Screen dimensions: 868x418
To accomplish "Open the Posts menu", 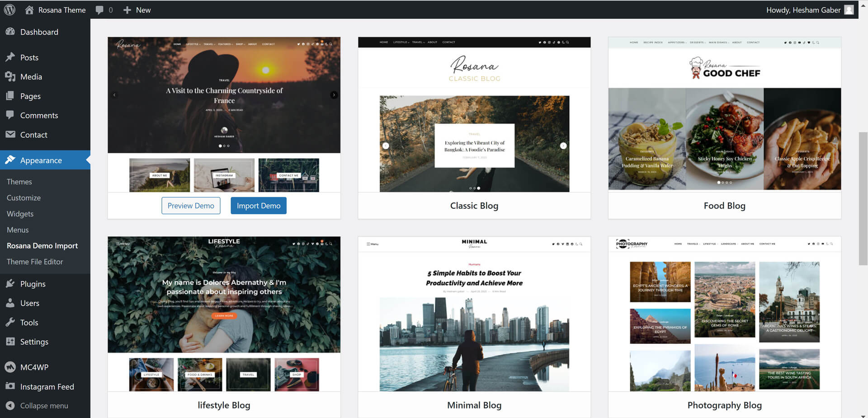I will [29, 57].
